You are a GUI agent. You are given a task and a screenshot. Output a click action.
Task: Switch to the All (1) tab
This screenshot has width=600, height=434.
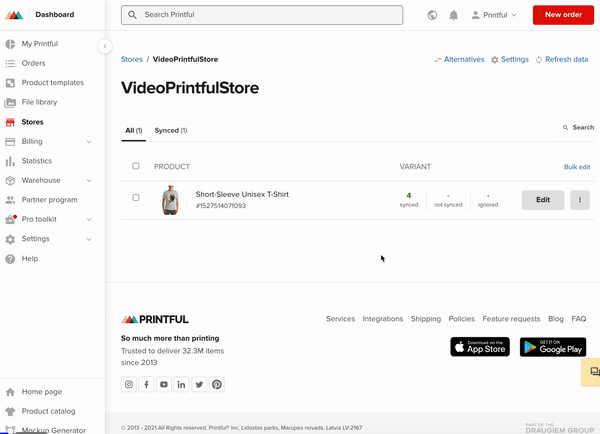click(134, 131)
